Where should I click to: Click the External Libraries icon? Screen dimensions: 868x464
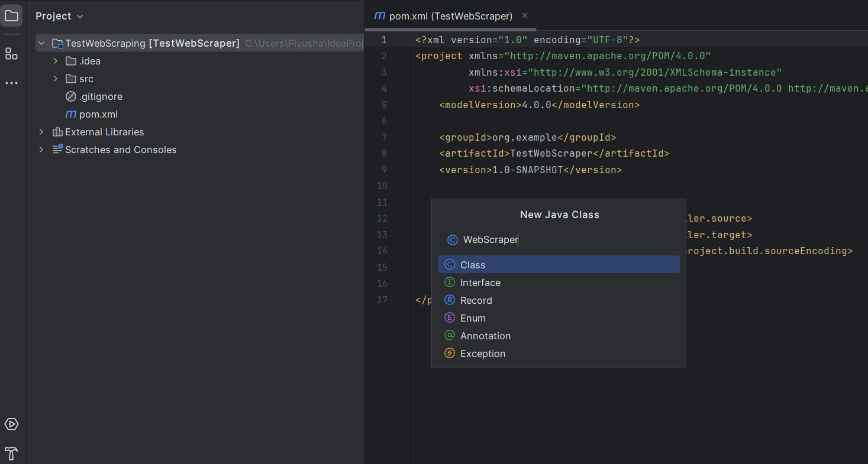[57, 132]
